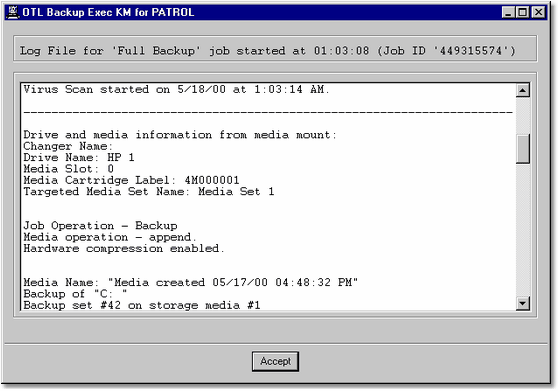The image size is (558, 391).
Task: Click the 'Media Slot: 0' line
Action: pyautogui.click(x=68, y=169)
